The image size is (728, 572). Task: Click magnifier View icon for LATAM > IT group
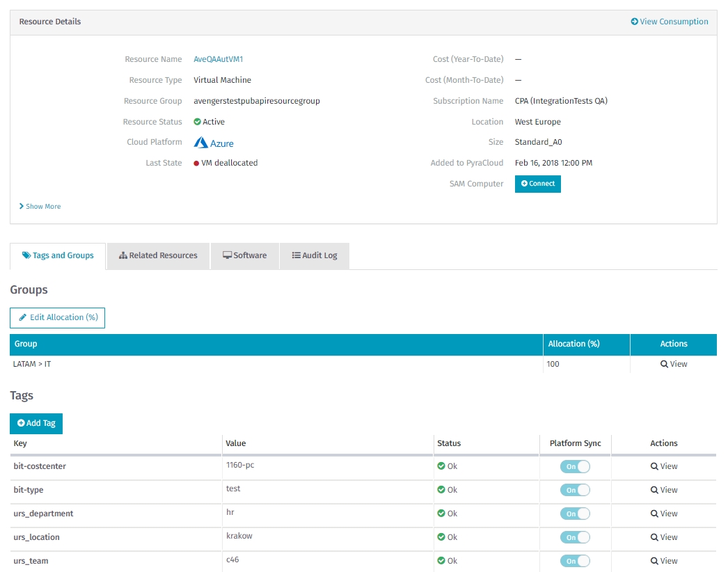[x=664, y=364]
